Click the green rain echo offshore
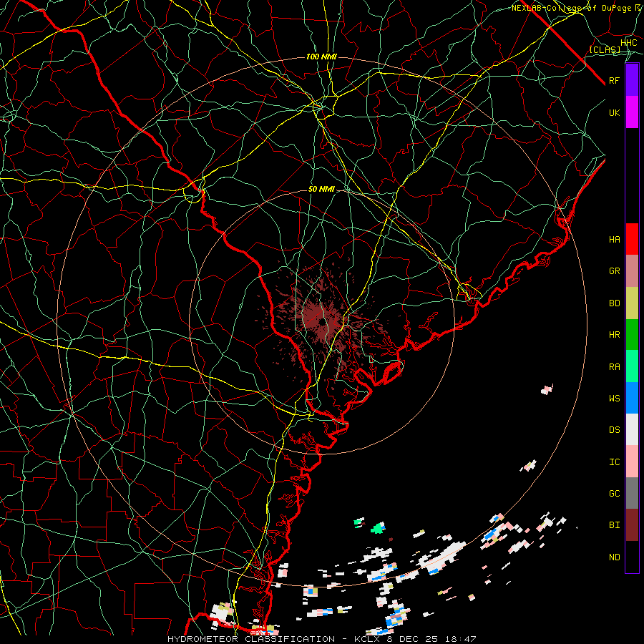 (378, 528)
